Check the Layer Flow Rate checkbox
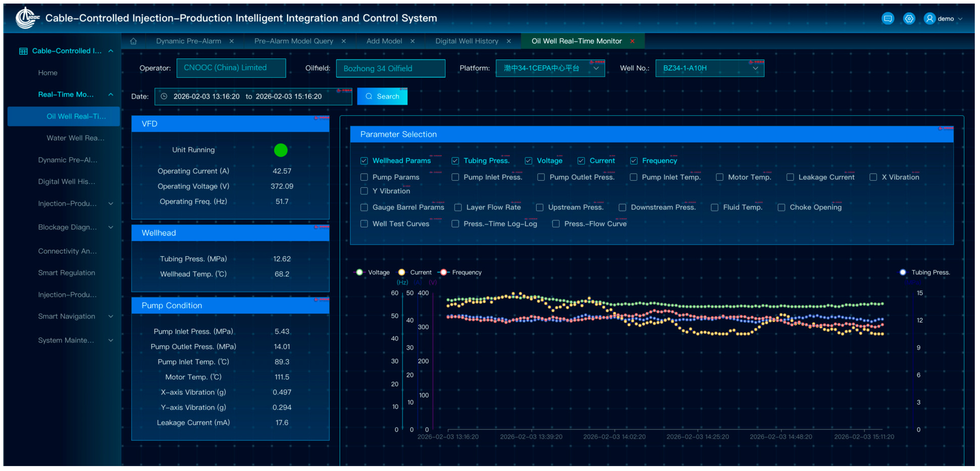The width and height of the screenshot is (980, 471). tap(458, 207)
